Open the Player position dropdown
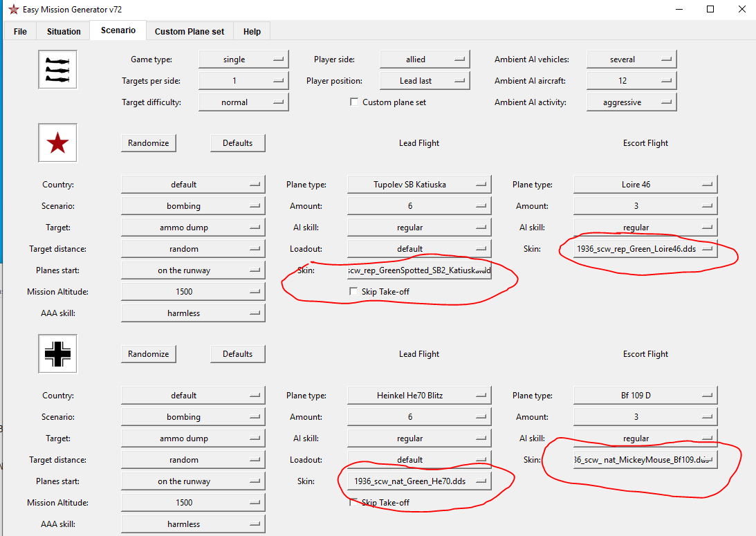Image resolution: width=756 pixels, height=536 pixels. [x=425, y=81]
